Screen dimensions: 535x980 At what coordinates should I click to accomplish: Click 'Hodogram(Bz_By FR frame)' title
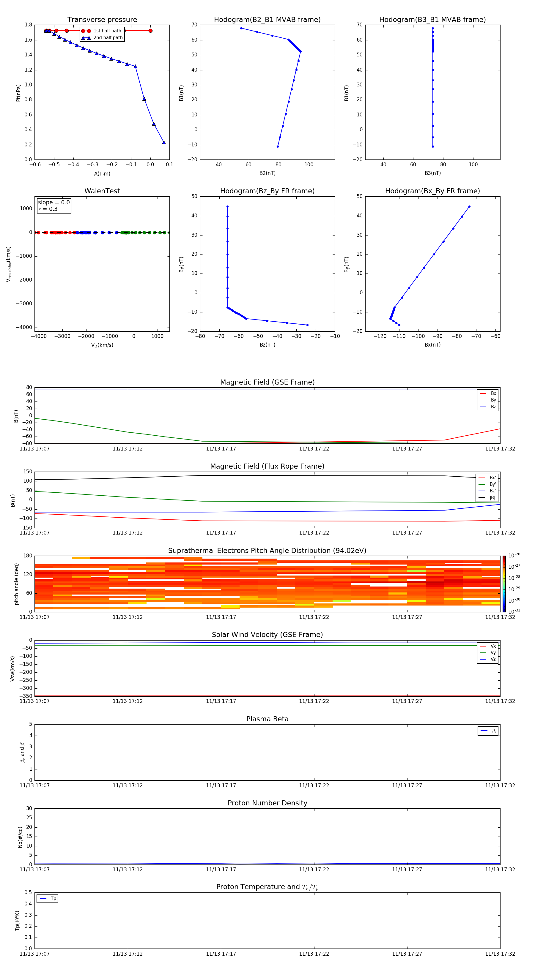[x=267, y=191]
